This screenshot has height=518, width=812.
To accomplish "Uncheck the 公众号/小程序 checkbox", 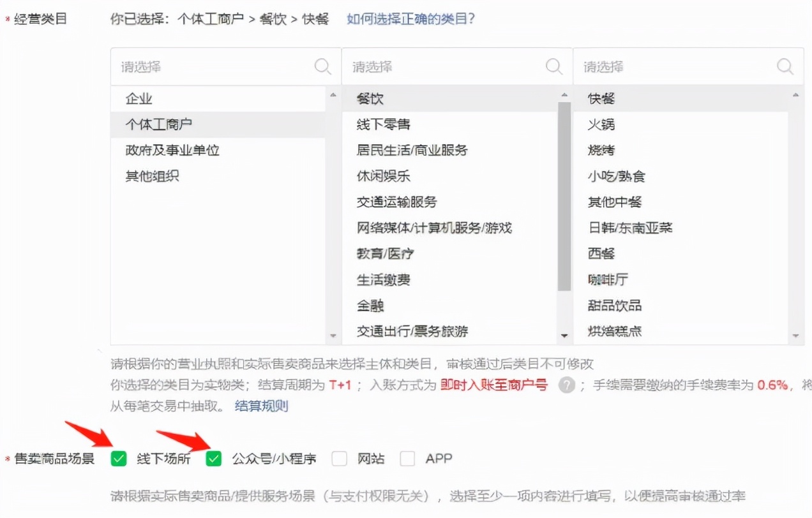I will point(213,458).
